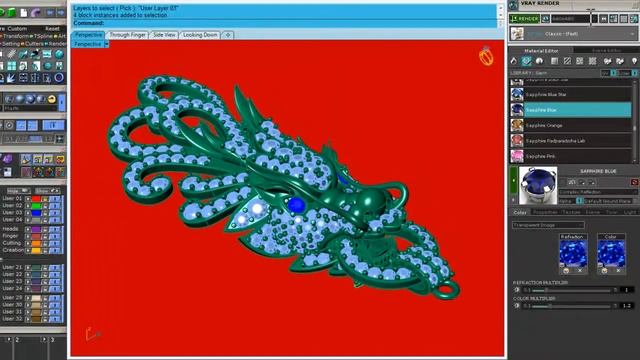Click the Hide layers button

tap(19, 191)
